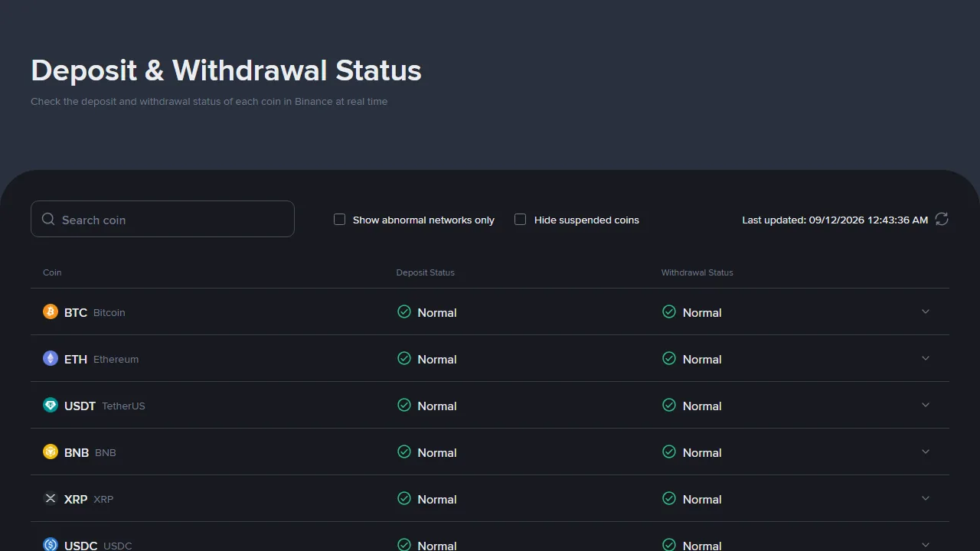This screenshot has height=551, width=980.
Task: Click the Ethereum coin logo
Action: [51, 358]
